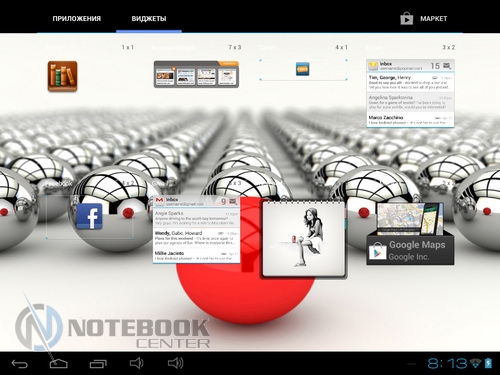Pick the blue 4x1 widget icon
The height and width of the screenshot is (375, 500).
pyautogui.click(x=302, y=69)
